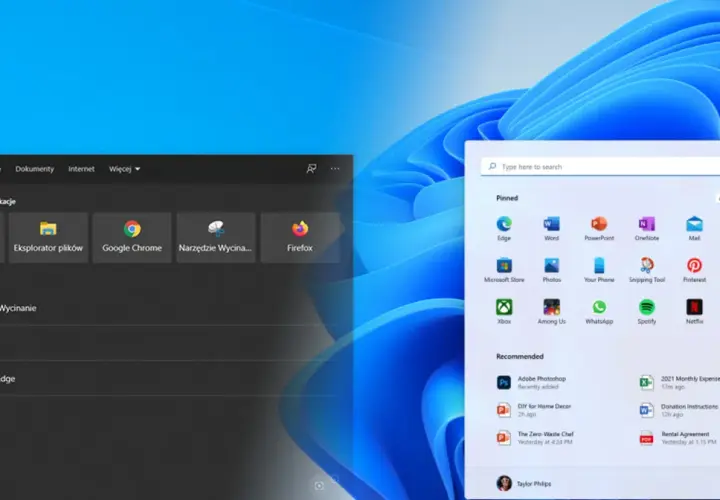The image size is (720, 500).
Task: Open OneNote in the Pinned section
Action: (647, 228)
